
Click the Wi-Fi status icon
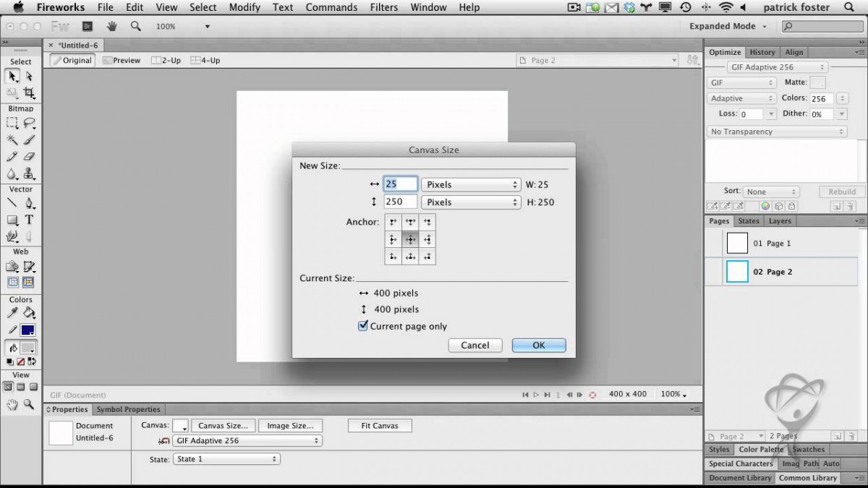click(x=726, y=7)
